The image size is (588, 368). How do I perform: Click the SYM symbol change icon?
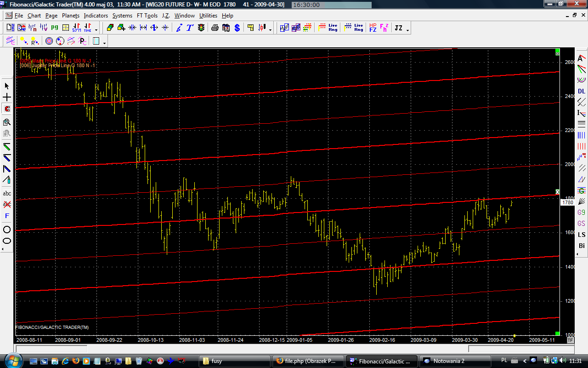[x=77, y=28]
